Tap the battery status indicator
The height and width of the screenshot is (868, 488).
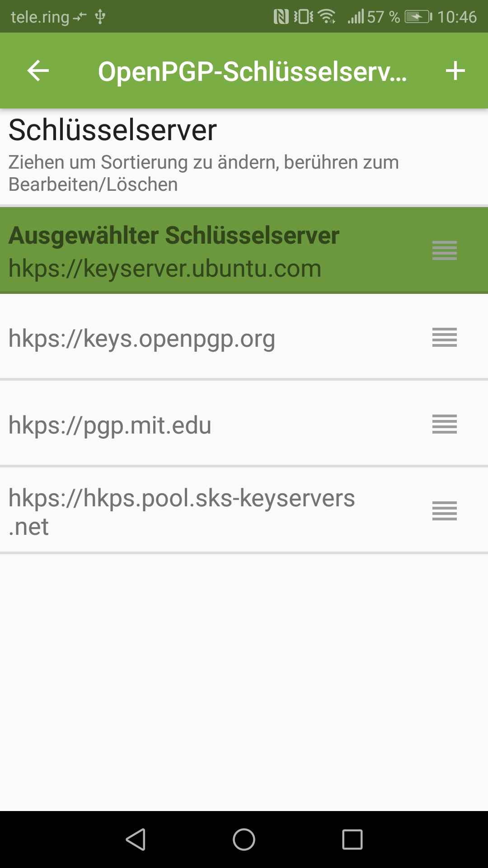point(418,17)
